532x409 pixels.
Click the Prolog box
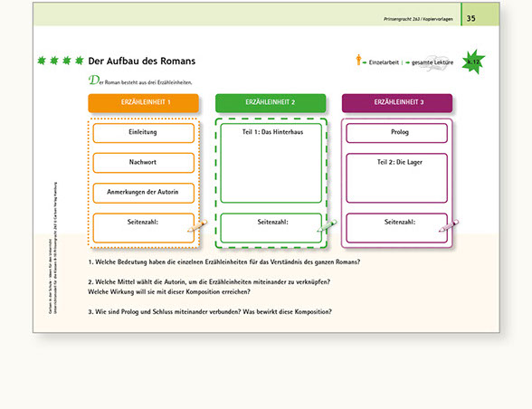(x=397, y=133)
